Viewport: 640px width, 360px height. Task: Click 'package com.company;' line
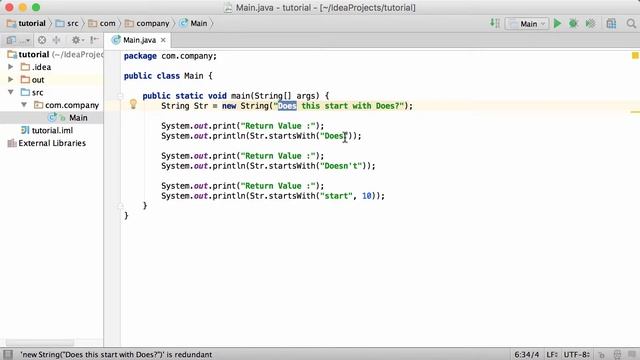click(x=170, y=56)
